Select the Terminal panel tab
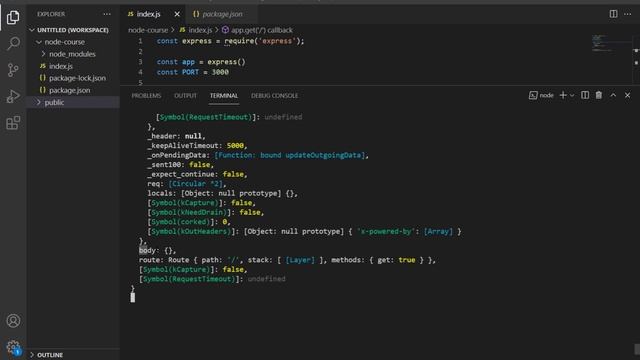Screen dimensions: 640x360 [224, 96]
